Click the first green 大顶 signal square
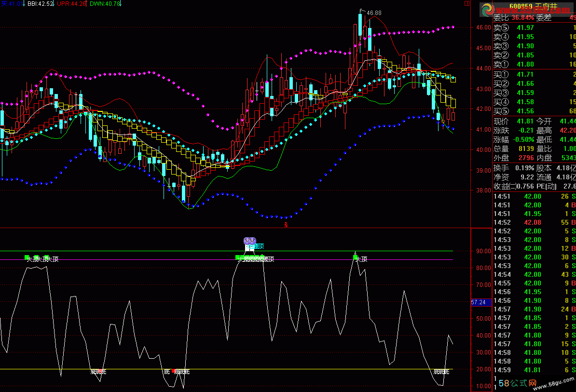Image resolution: width=576 pixels, height=392 pixels. (27, 257)
